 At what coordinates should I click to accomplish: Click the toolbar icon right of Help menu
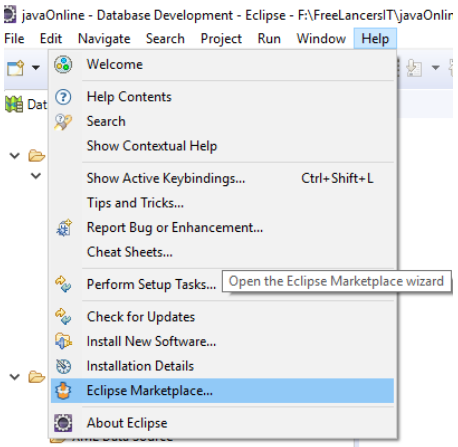(x=414, y=68)
